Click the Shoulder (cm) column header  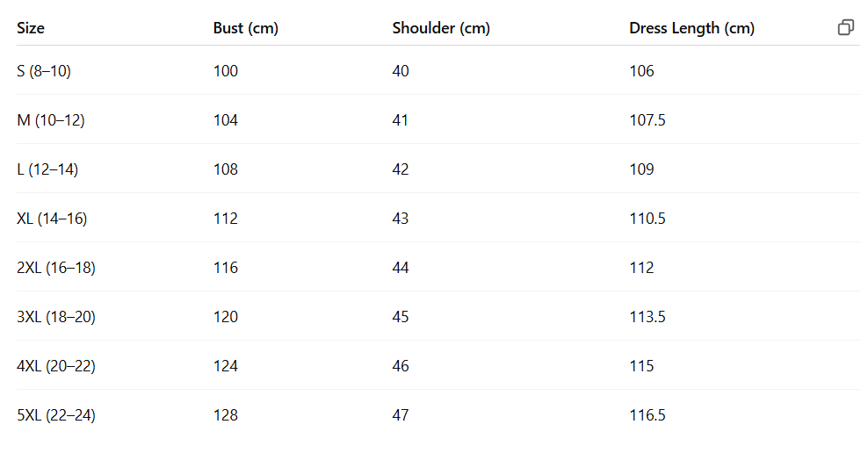[441, 28]
